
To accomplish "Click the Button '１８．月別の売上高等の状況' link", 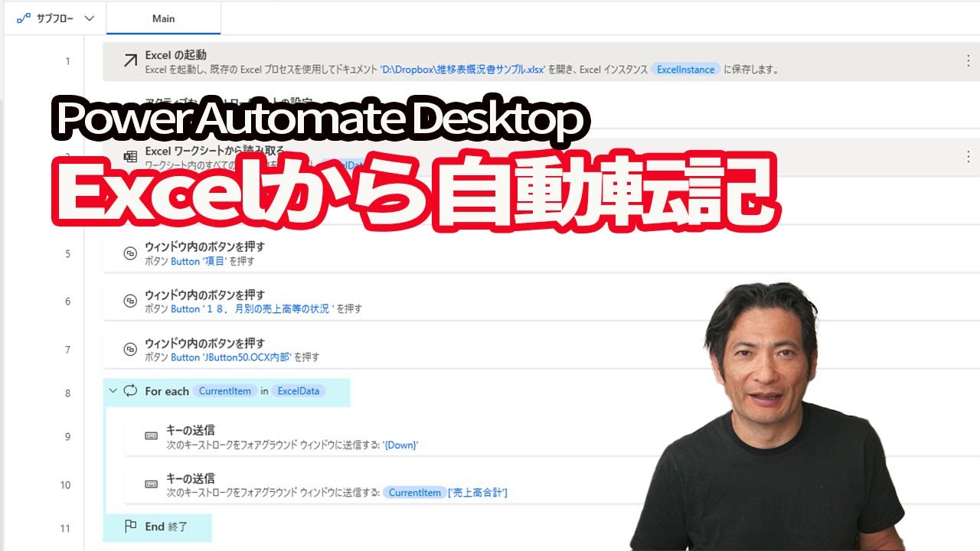I will (x=253, y=309).
